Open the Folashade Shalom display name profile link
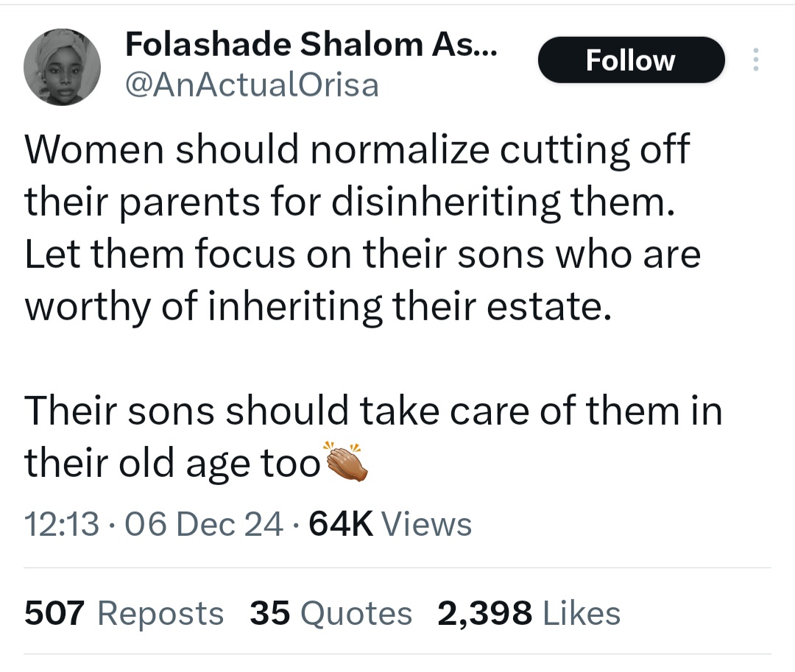Screen dimensions: 795x672 click(x=311, y=46)
